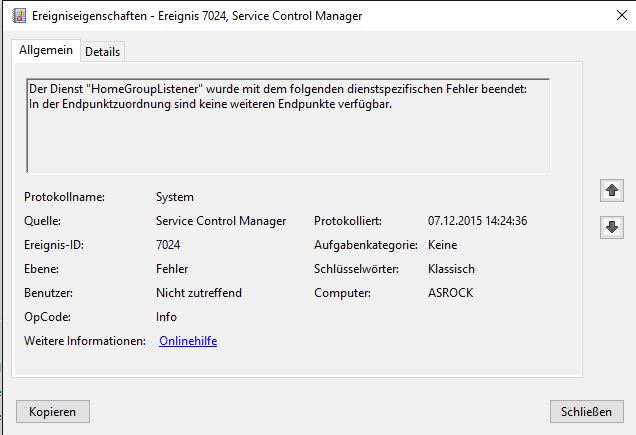Open the Onlinehilfe link
The width and height of the screenshot is (636, 435).
tap(187, 341)
